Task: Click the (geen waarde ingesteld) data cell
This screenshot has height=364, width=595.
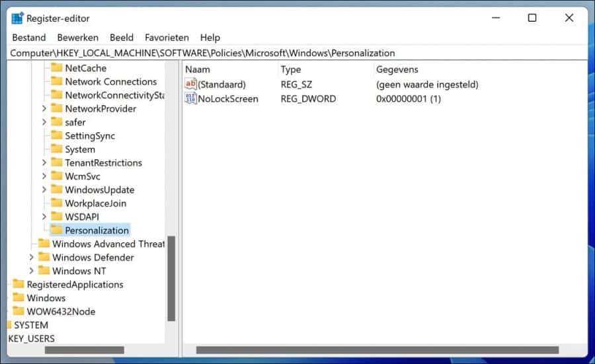Action: (427, 84)
